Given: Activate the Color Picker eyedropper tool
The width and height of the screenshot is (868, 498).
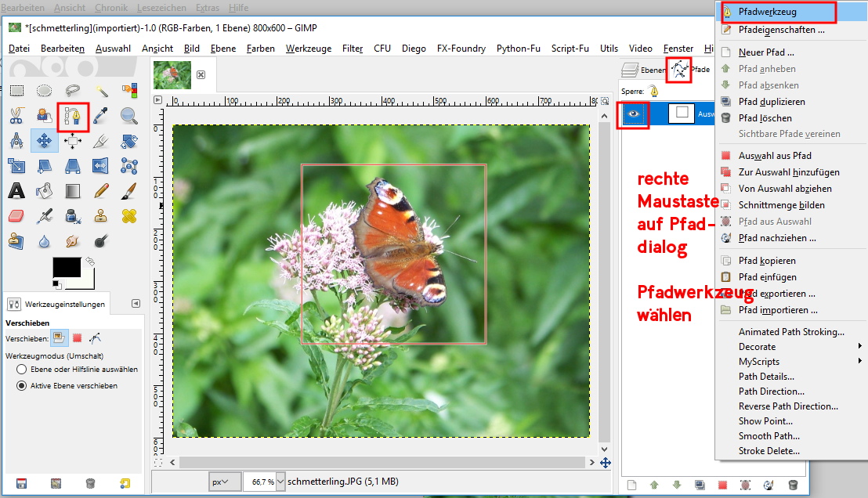Looking at the screenshot, I should (x=101, y=117).
